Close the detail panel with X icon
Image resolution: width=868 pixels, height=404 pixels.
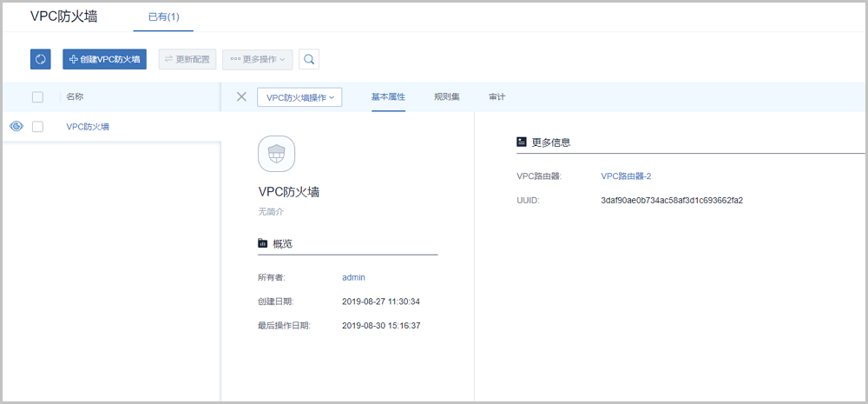pyautogui.click(x=241, y=96)
